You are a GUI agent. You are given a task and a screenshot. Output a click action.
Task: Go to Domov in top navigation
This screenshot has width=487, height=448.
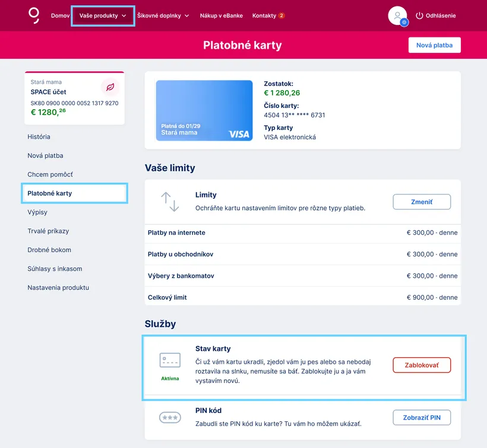point(60,16)
